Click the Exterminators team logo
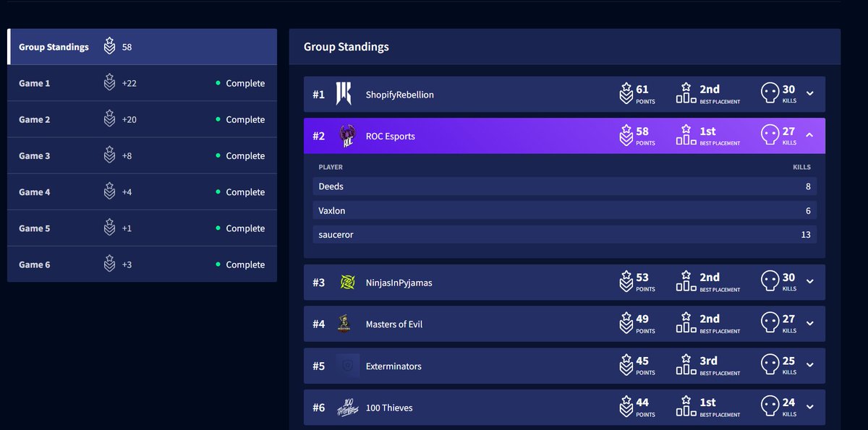 [x=347, y=366]
